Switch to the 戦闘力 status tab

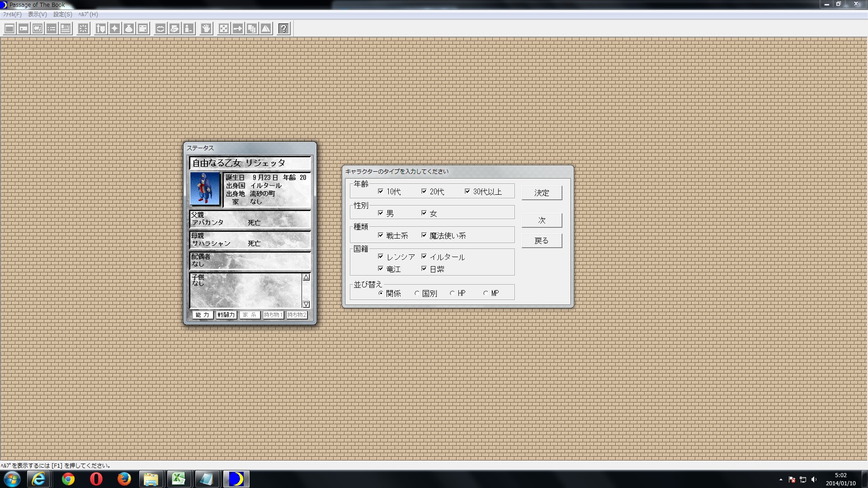(226, 315)
